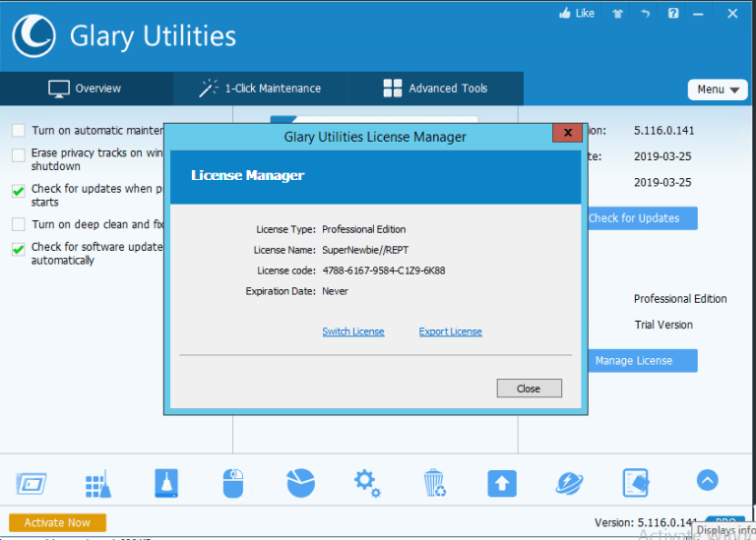Click the 'Never' expiration date value
This screenshot has height=540, width=756.
tap(335, 291)
